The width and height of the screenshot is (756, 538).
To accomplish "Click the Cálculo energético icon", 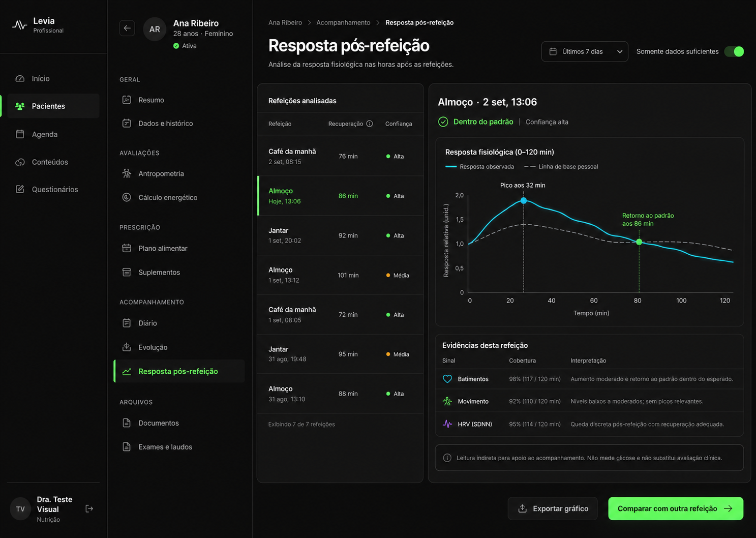I will click(x=127, y=197).
